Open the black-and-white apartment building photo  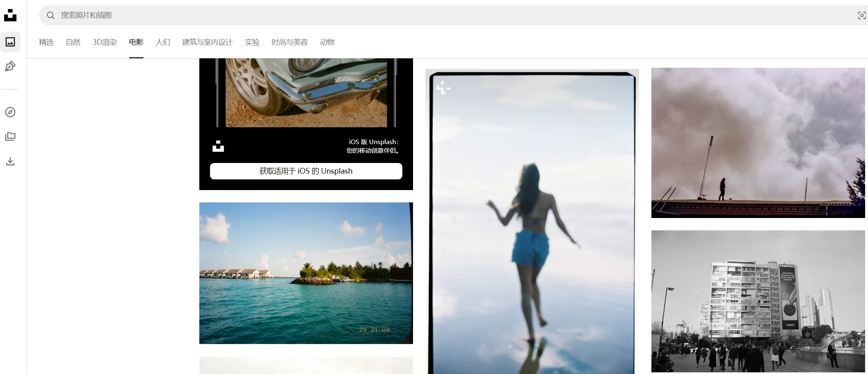pyautogui.click(x=758, y=301)
